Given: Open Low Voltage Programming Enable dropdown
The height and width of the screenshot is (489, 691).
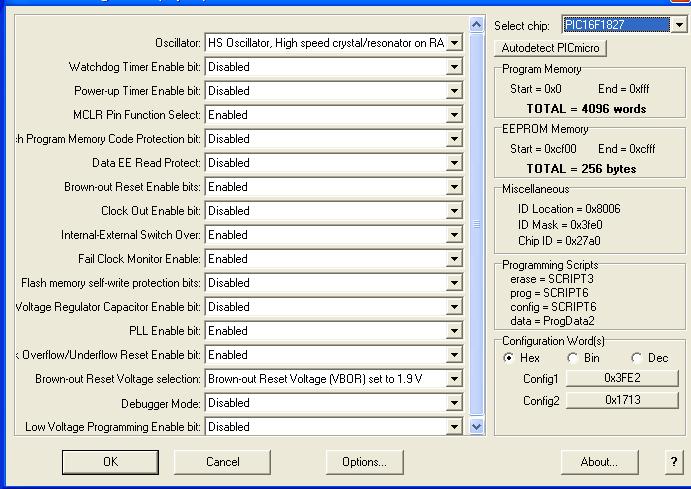Looking at the screenshot, I should pos(334,426).
